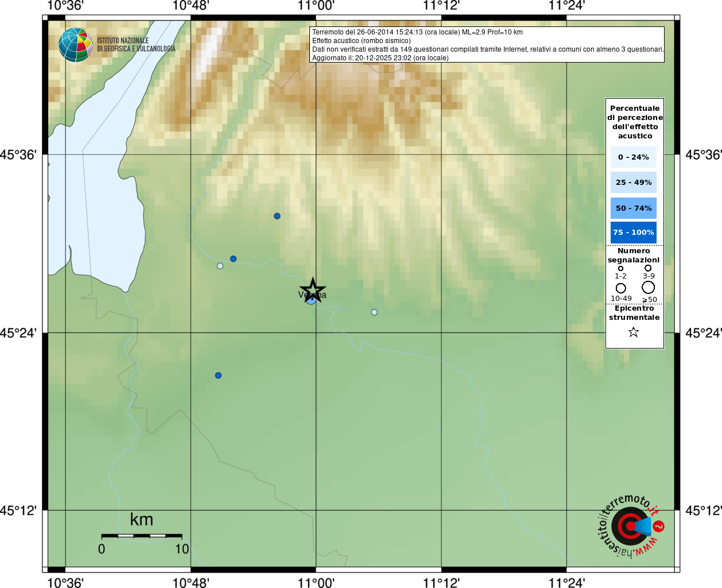
Task: Click the 50 - 74% legend swatch
Action: pyautogui.click(x=634, y=208)
